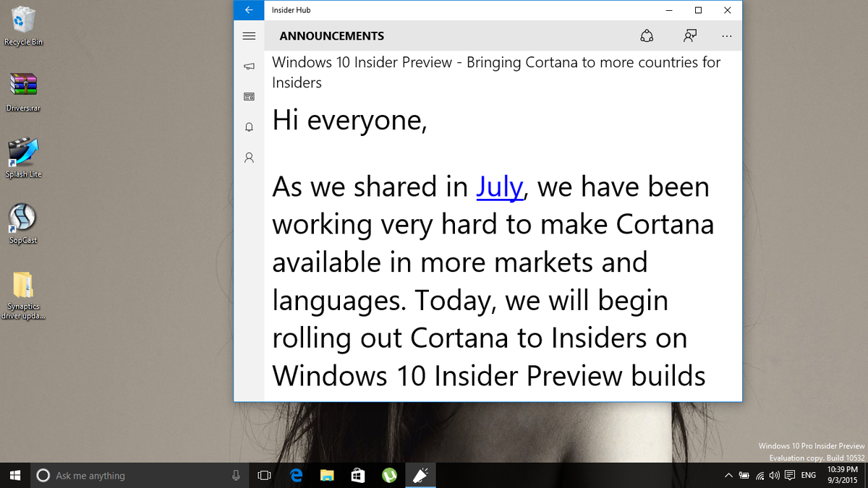Click the Insider Hub window title text

[292, 10]
